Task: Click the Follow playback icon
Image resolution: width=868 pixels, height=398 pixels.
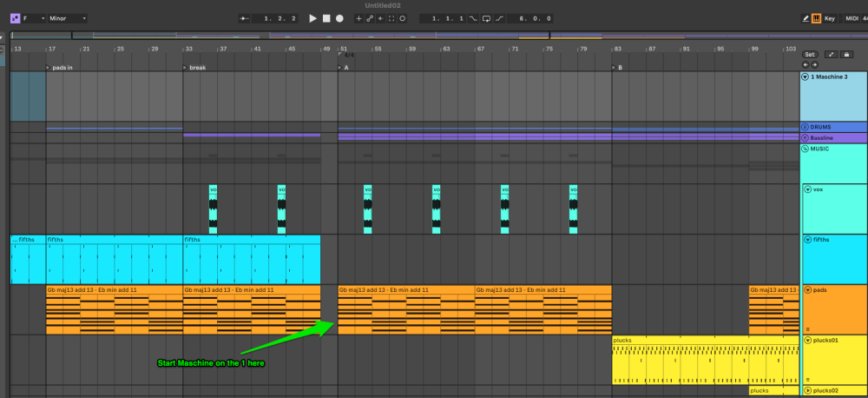Action: [246, 18]
